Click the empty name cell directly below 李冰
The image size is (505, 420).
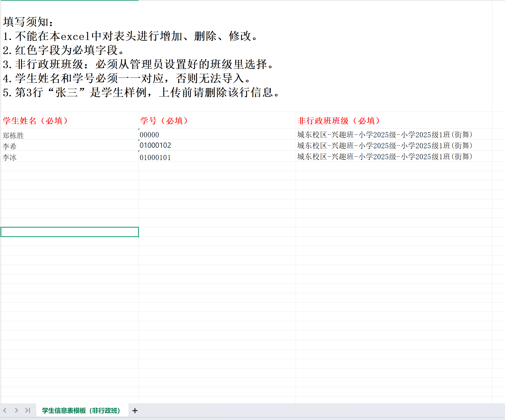[x=69, y=166]
